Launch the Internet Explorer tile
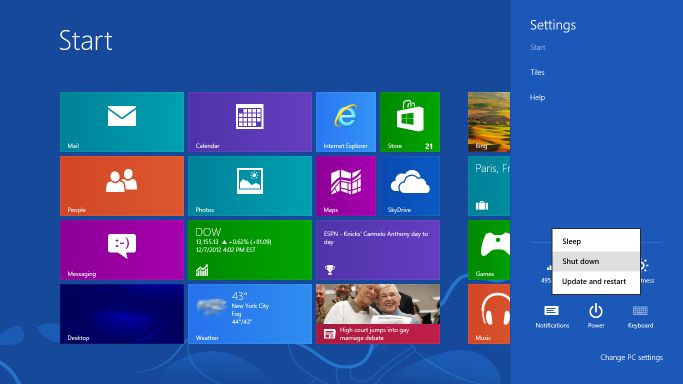Image resolution: width=683 pixels, height=384 pixels. 346,122
